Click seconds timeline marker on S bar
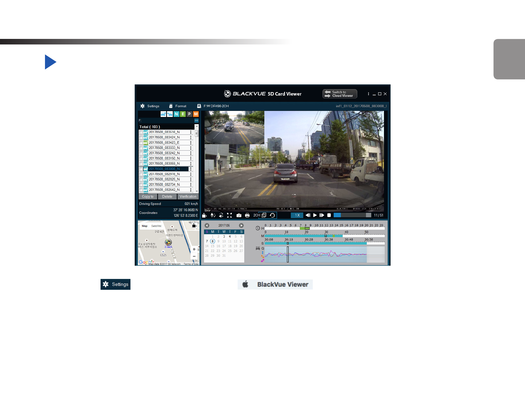 (288, 243)
